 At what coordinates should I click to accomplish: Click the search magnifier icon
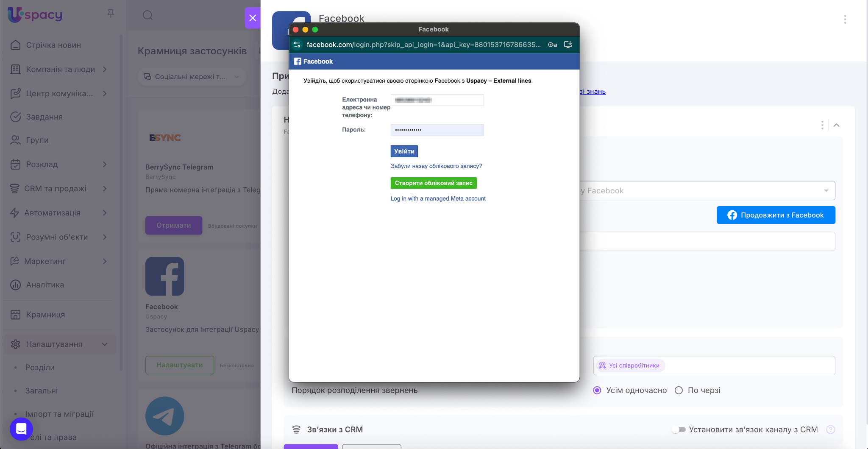coord(147,15)
